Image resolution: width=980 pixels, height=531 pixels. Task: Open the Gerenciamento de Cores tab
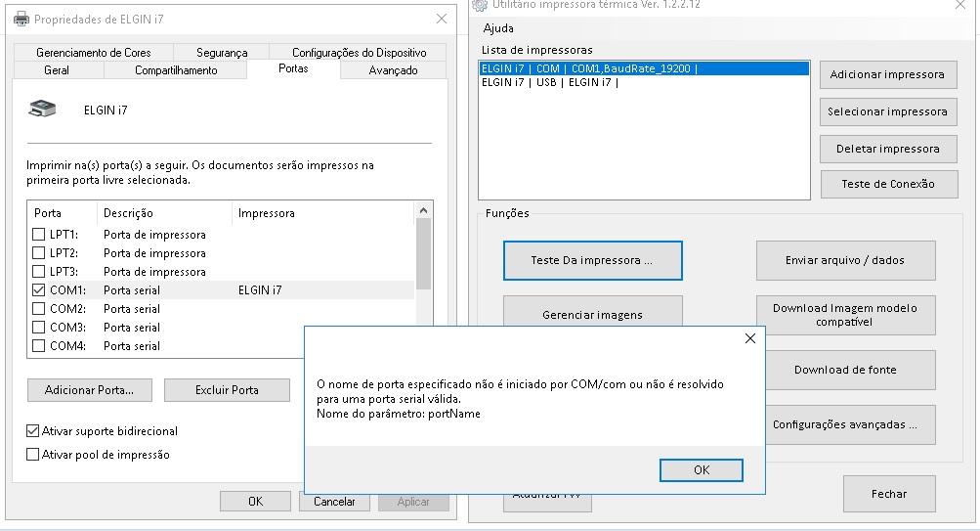93,53
